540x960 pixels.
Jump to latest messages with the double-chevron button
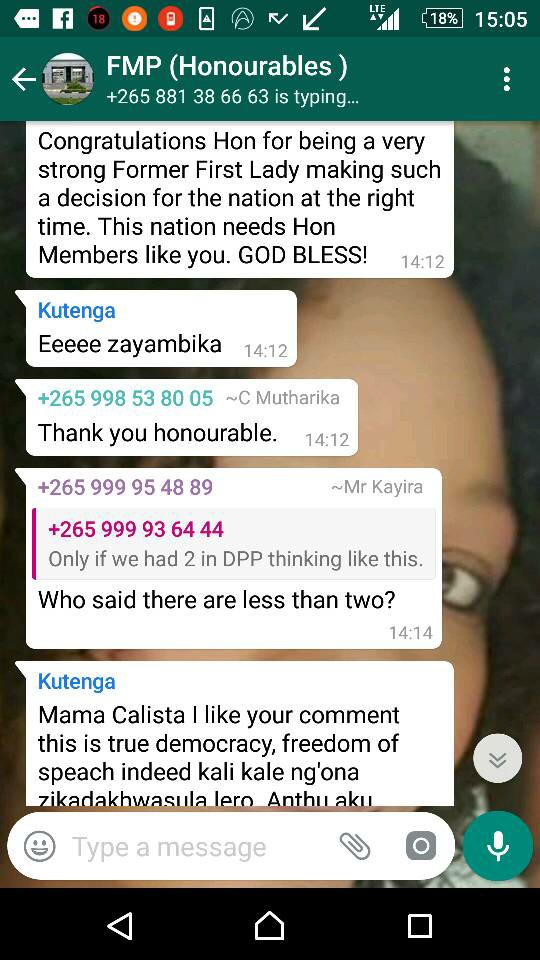coord(498,759)
